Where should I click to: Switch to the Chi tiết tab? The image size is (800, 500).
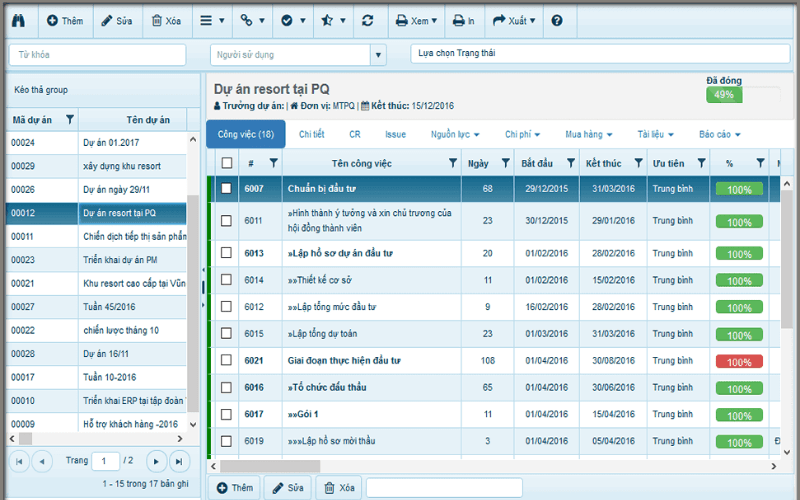click(311, 134)
